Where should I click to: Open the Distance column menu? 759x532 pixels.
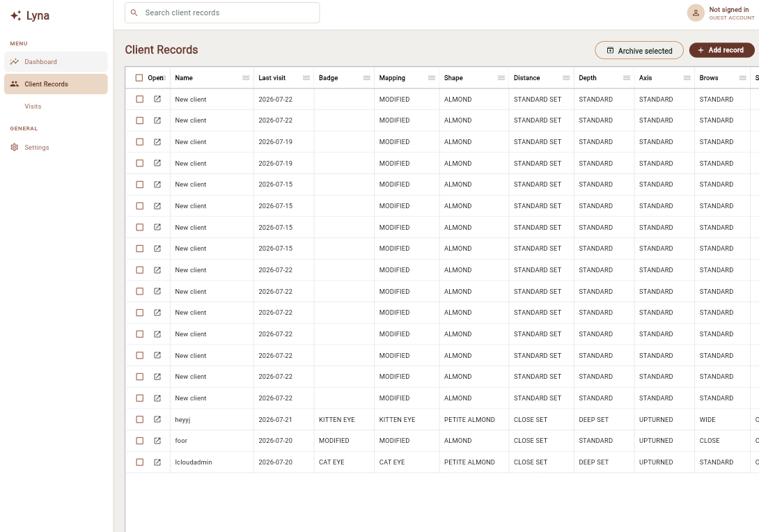point(566,78)
